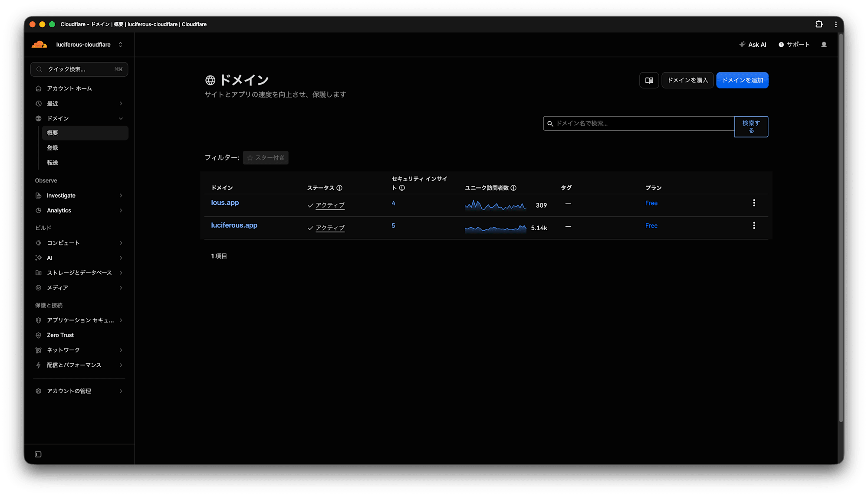The image size is (868, 496).
Task: Select 概要 in the sidebar
Action: (85, 133)
